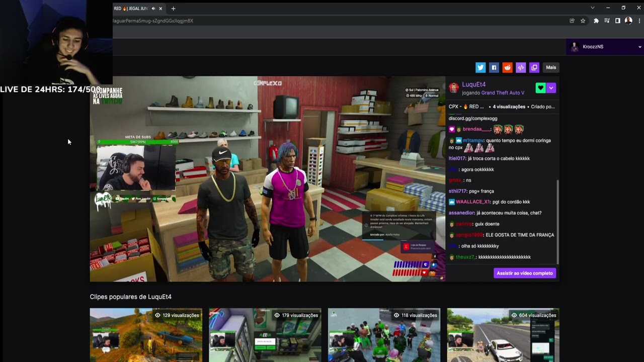This screenshot has height=362, width=644.
Task: Click the Assistir ao vídeo completo button
Action: click(x=525, y=273)
